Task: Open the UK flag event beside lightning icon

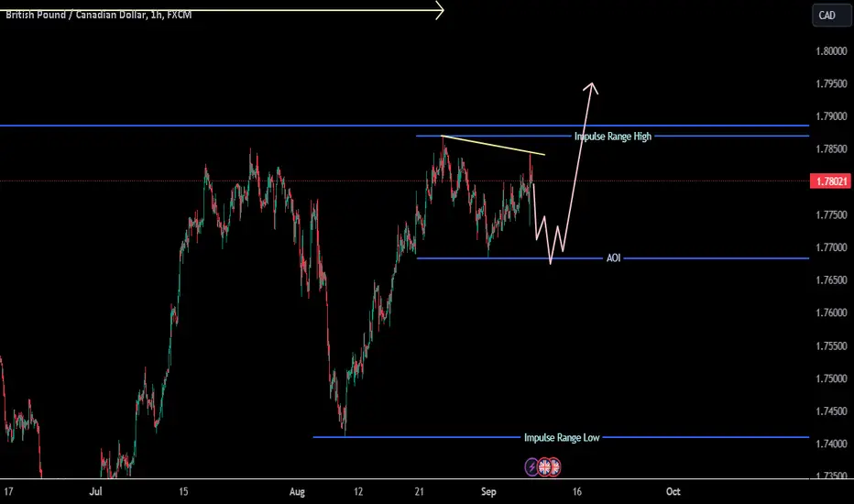Action: 543,467
